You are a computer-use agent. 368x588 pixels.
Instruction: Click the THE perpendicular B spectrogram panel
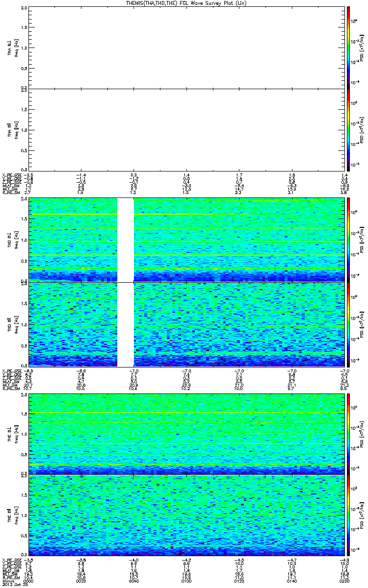(186, 434)
